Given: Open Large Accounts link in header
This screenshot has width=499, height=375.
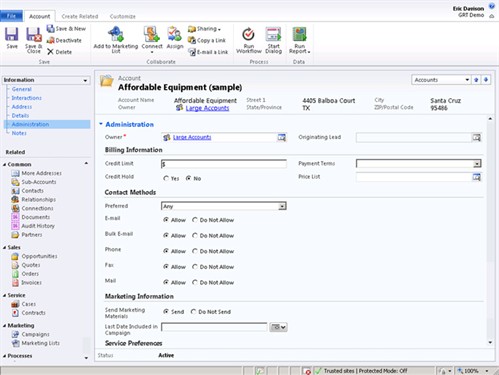Looking at the screenshot, I should [x=207, y=108].
